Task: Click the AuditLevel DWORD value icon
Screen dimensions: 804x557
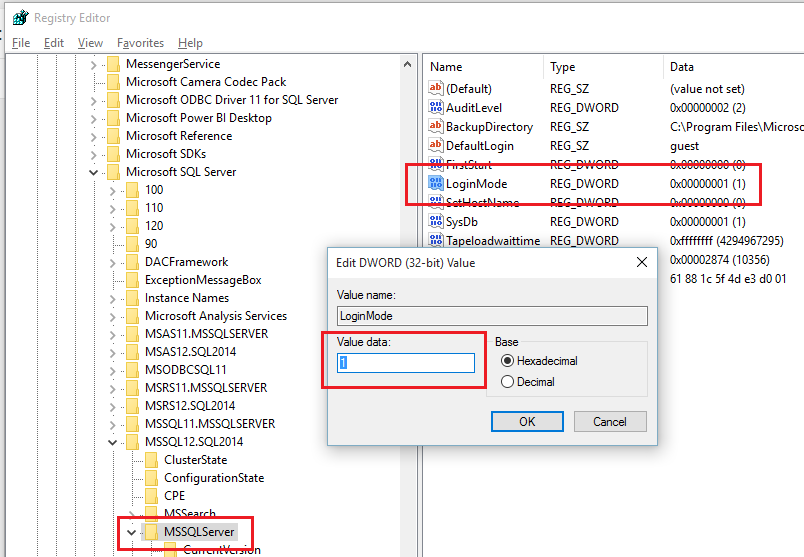Action: 435,107
